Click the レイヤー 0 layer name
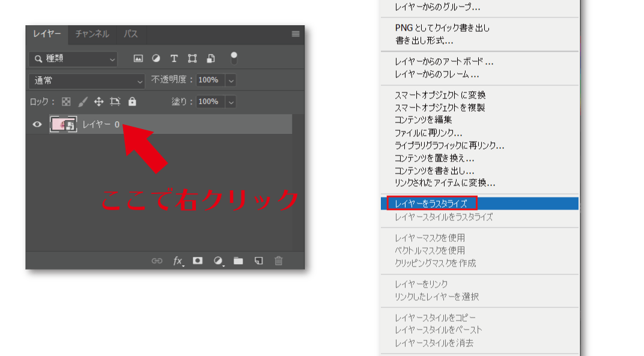Screen dimensions: 644x356 (x=101, y=124)
